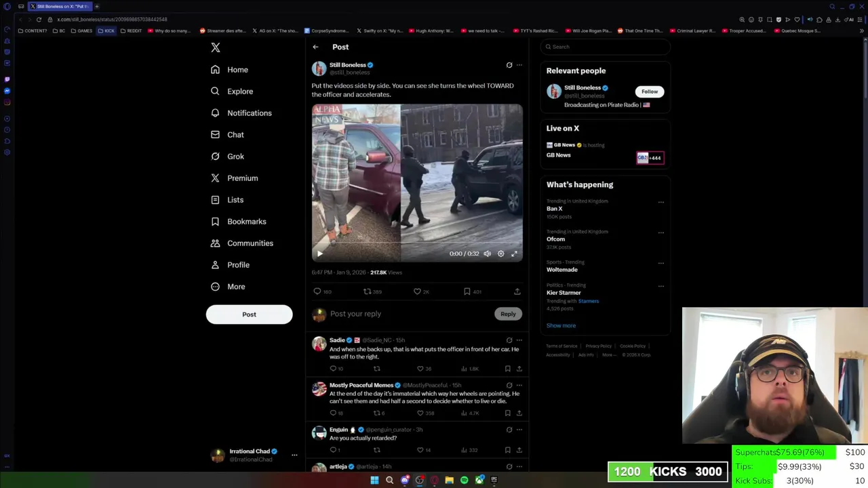Open Notifications in the sidebar

(x=241, y=113)
